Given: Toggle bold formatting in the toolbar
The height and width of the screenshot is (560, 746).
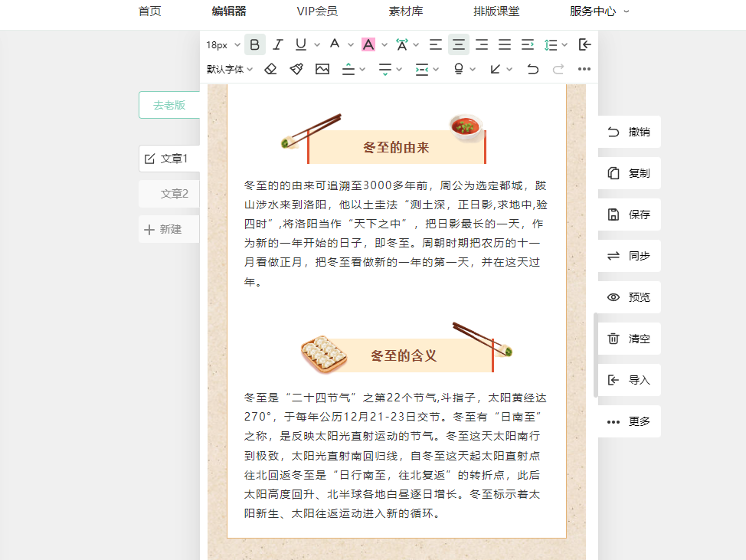Looking at the screenshot, I should click(255, 45).
